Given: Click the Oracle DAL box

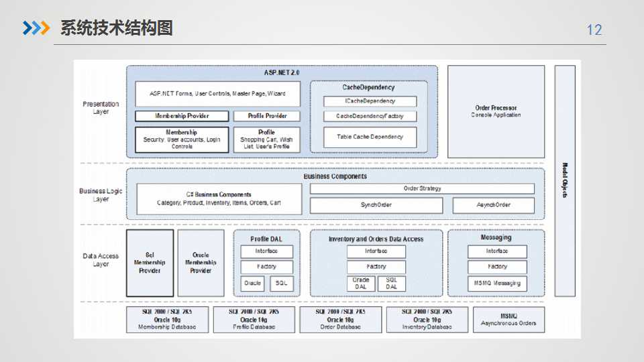Looking at the screenshot, I should coord(361,283).
